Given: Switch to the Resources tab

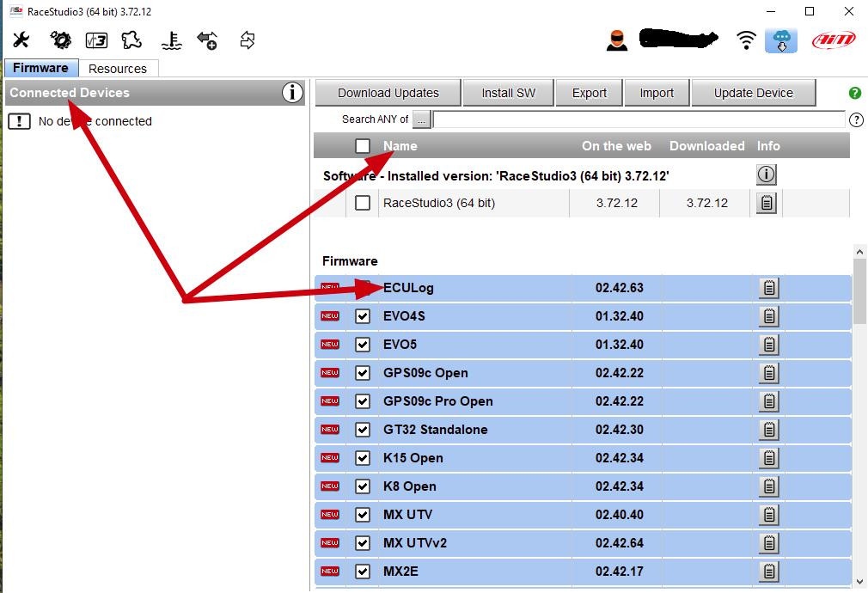Looking at the screenshot, I should pyautogui.click(x=118, y=69).
